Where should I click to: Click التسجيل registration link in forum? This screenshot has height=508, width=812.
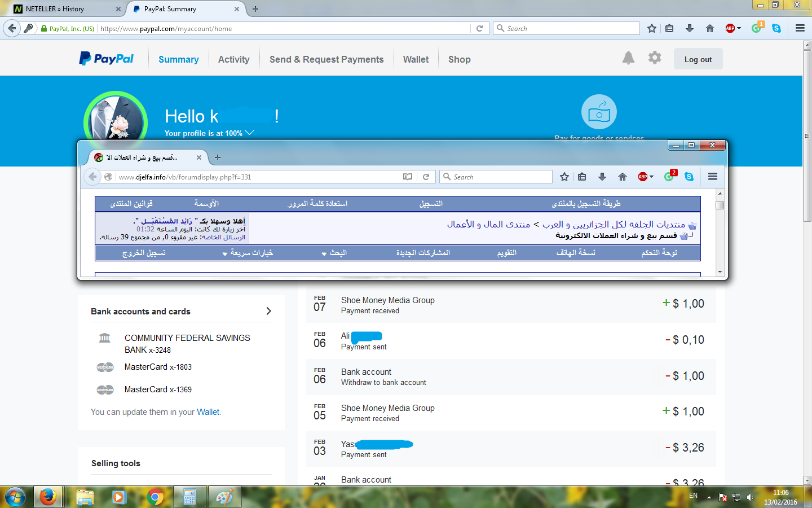coord(431,203)
